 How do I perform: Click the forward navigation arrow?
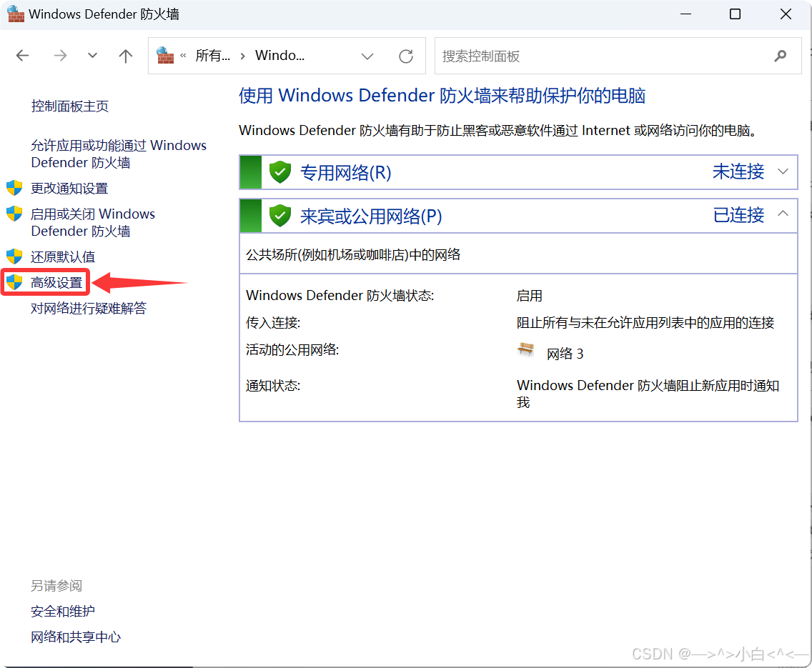point(61,55)
